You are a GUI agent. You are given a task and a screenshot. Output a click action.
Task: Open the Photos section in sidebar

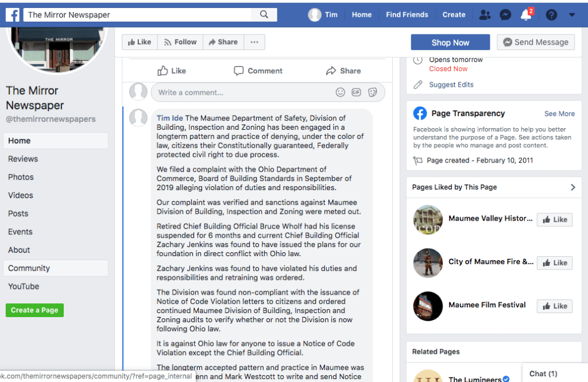[21, 177]
